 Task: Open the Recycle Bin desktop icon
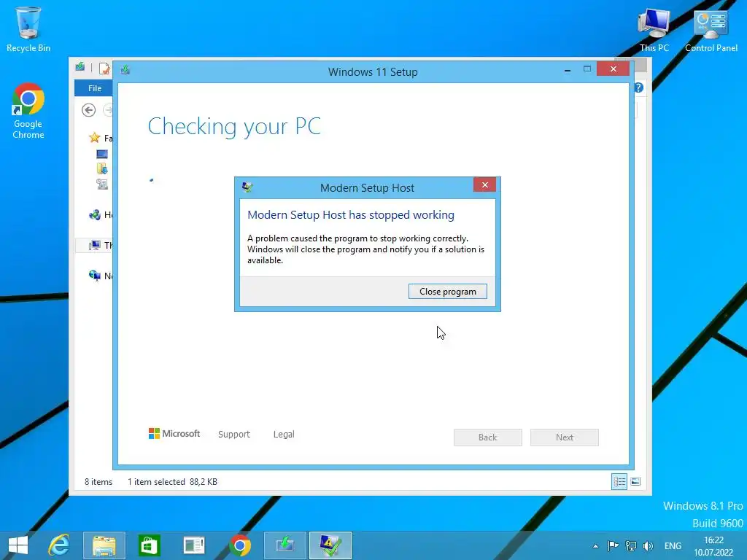point(28,28)
